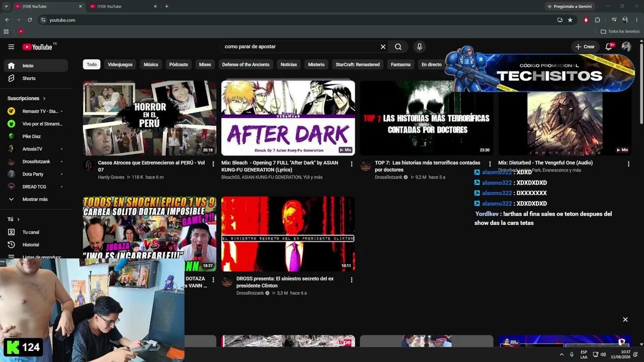The width and height of the screenshot is (644, 362).
Task: Open the After Dark mix thumbnail
Action: [288, 118]
